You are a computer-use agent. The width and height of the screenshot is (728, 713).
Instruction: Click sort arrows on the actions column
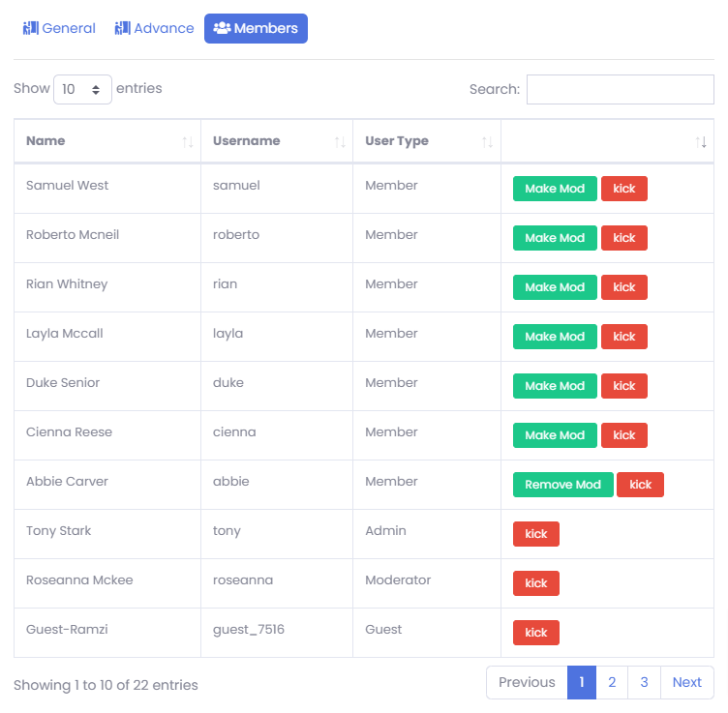[x=701, y=141]
